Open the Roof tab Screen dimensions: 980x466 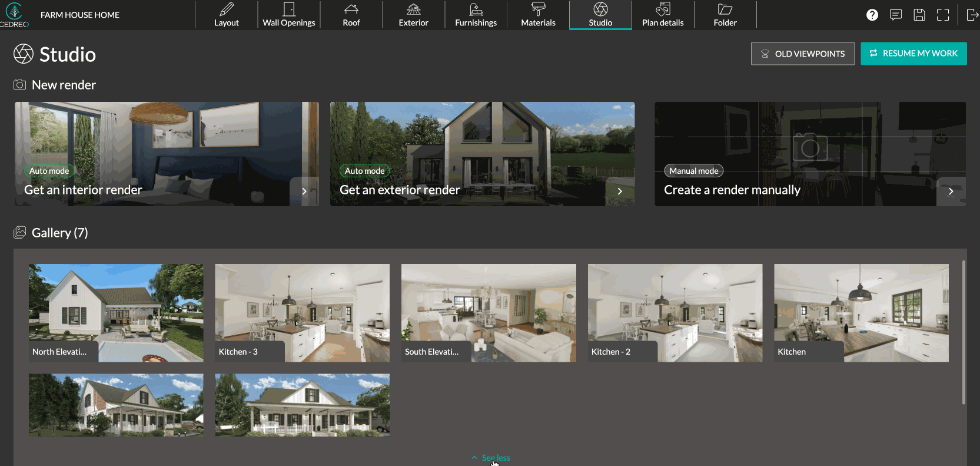(351, 15)
